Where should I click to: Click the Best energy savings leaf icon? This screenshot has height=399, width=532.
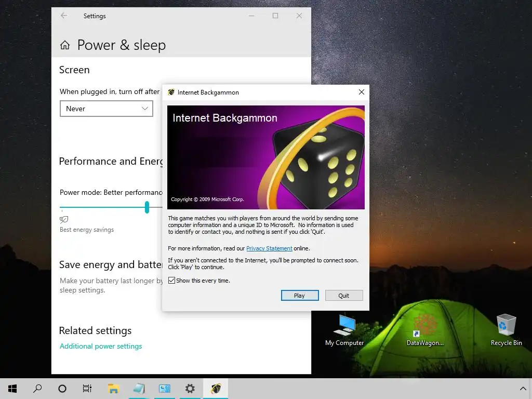64,220
